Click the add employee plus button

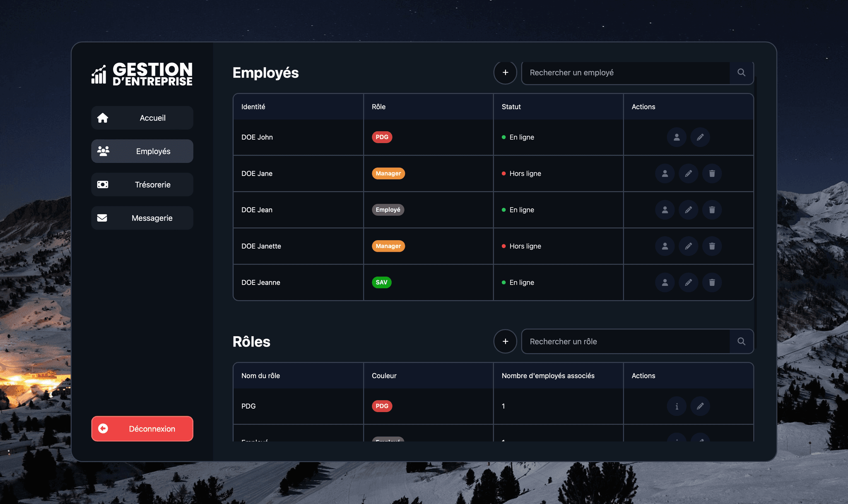[x=505, y=72]
